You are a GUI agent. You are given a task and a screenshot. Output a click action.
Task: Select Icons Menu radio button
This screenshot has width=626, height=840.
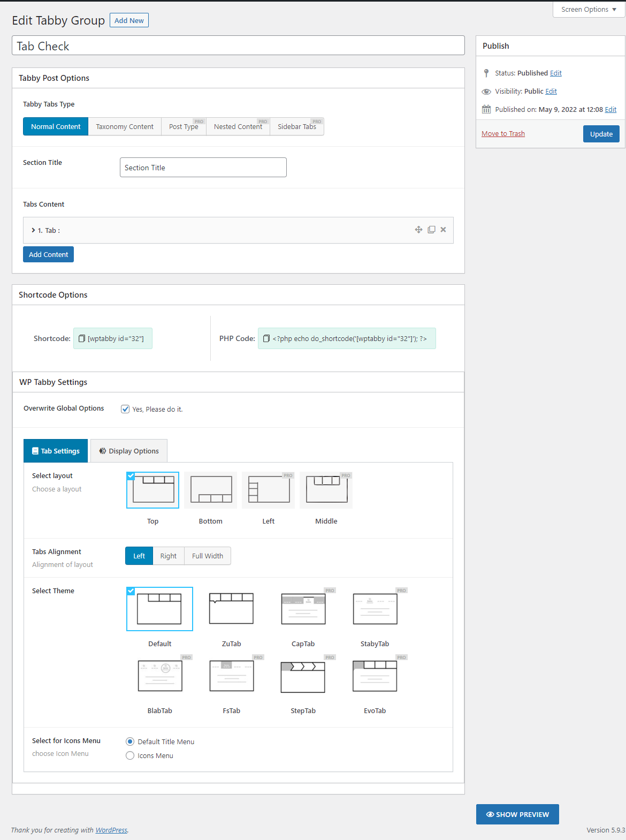(x=130, y=755)
